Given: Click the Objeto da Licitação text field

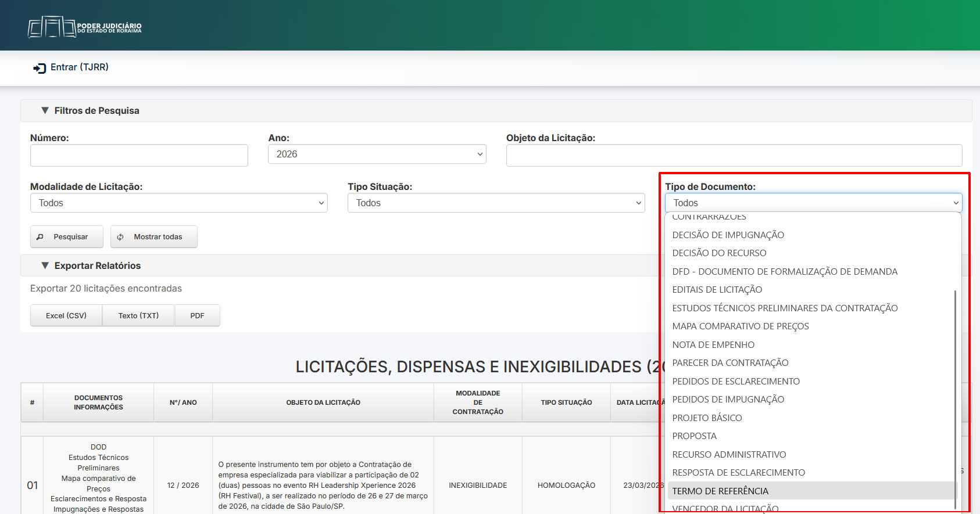Looking at the screenshot, I should (x=734, y=155).
